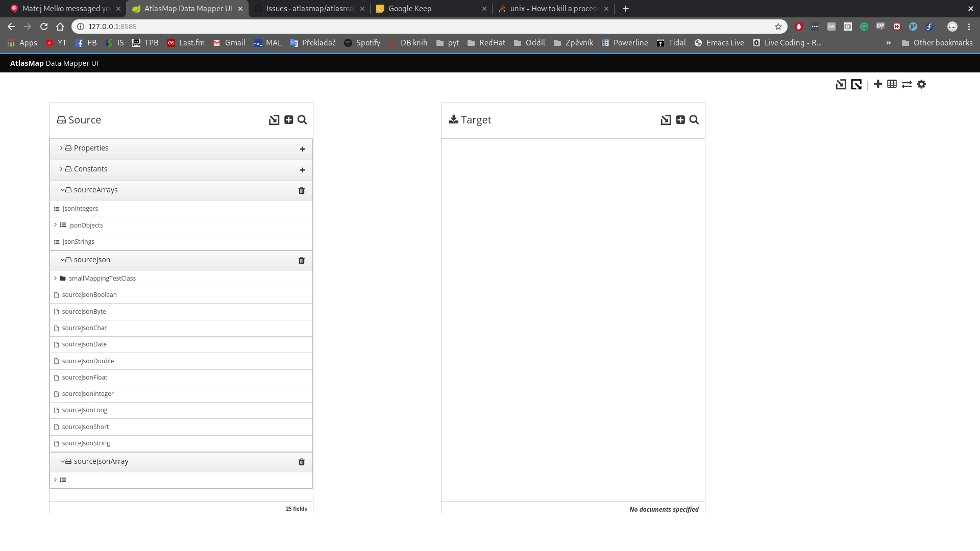Bookmark the page with the star icon
This screenshot has width=980, height=551.
(779, 27)
